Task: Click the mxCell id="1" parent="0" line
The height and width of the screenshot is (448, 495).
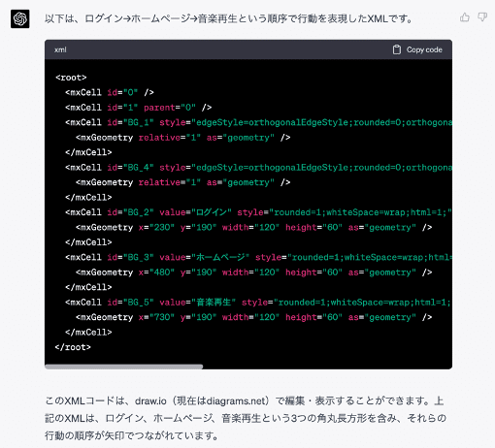Action: [139, 108]
